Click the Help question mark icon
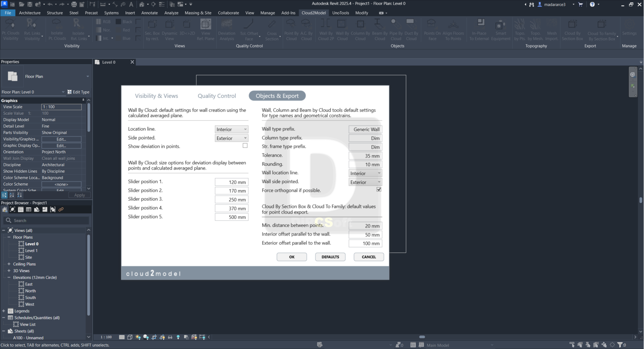This screenshot has width=644, height=349. coord(592,4)
